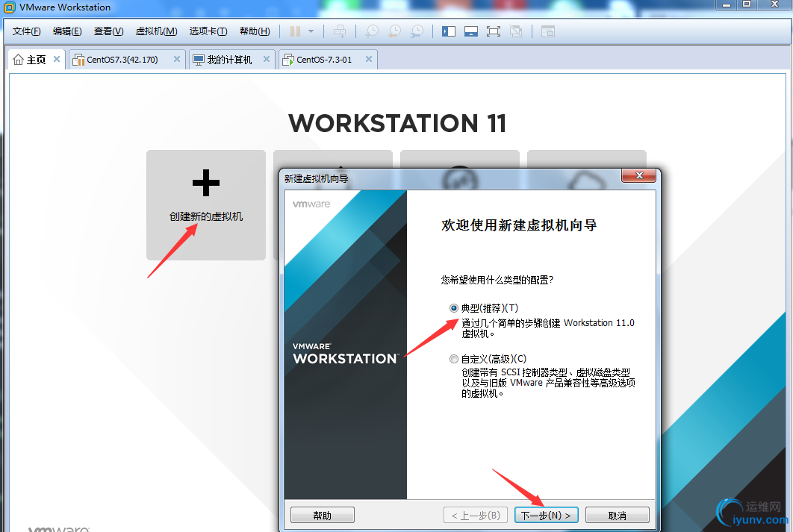Toggle the thumbnail bar view icon
Image resolution: width=793 pixels, height=532 pixels.
[471, 31]
